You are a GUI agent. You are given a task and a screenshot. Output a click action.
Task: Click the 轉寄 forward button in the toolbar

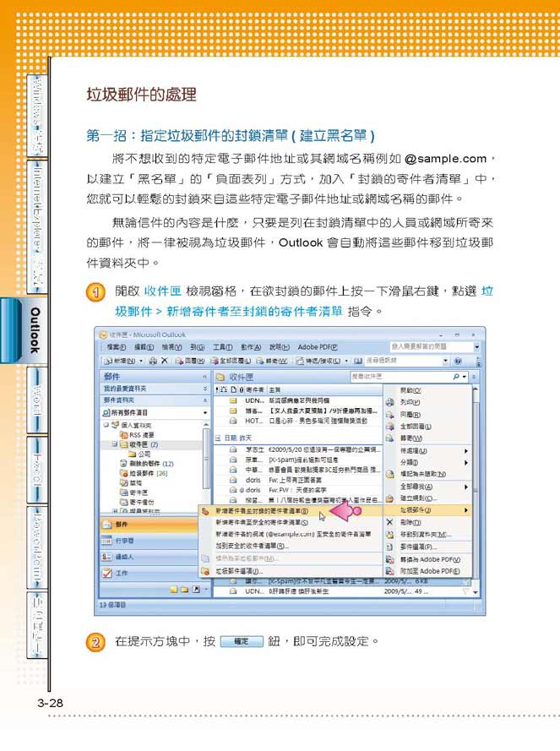tap(272, 361)
